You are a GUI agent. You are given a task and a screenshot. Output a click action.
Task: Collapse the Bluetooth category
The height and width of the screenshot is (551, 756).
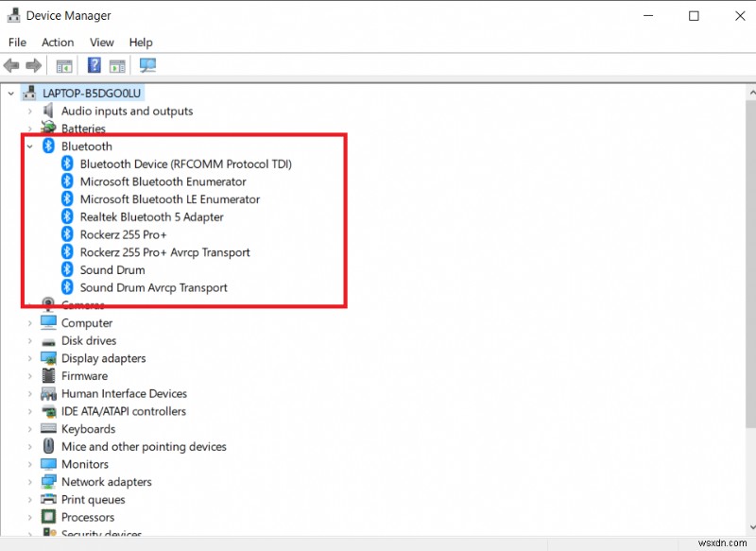click(27, 146)
